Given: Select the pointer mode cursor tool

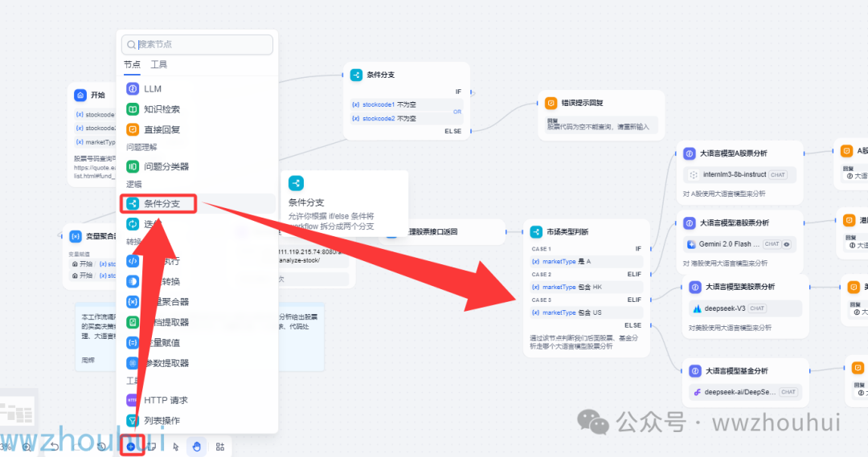Looking at the screenshot, I should tap(175, 446).
